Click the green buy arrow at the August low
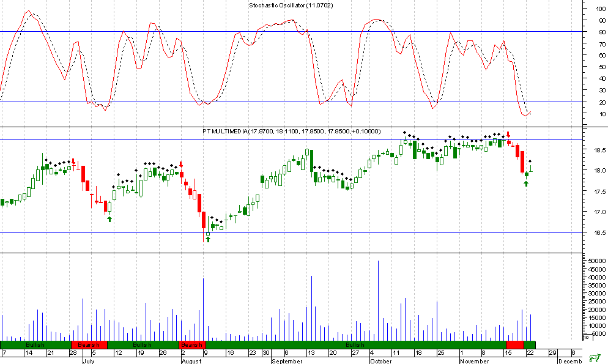608x364 pixels. coord(208,239)
